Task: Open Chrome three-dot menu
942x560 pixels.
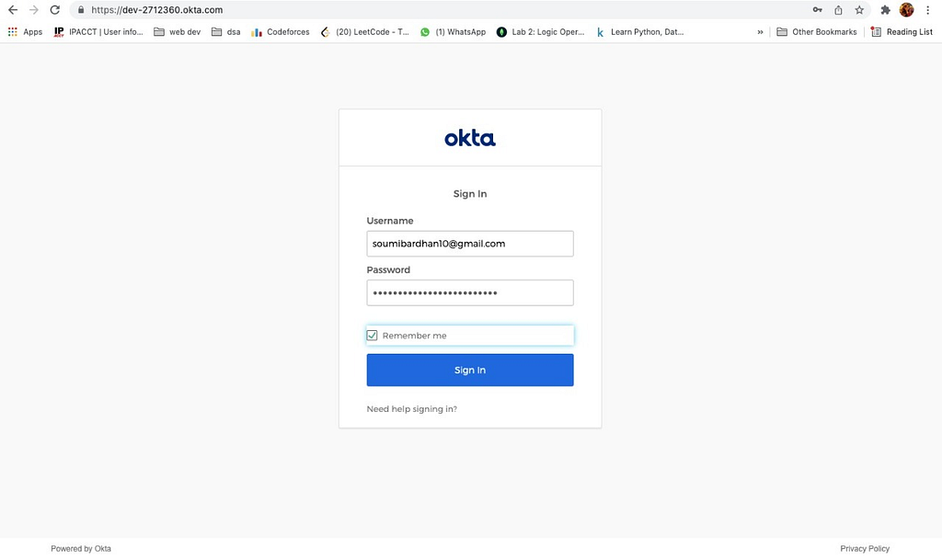Action: (x=927, y=9)
